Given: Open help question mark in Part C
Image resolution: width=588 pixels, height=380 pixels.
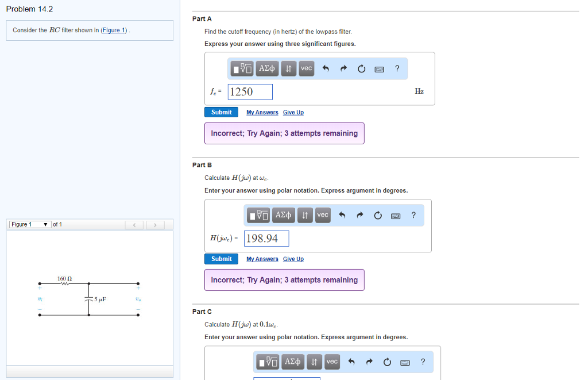Looking at the screenshot, I should pyautogui.click(x=423, y=362).
